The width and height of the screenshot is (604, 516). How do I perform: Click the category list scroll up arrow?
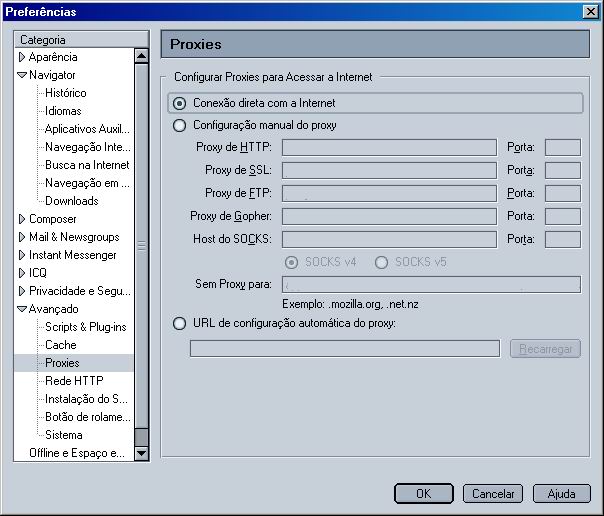click(141, 56)
